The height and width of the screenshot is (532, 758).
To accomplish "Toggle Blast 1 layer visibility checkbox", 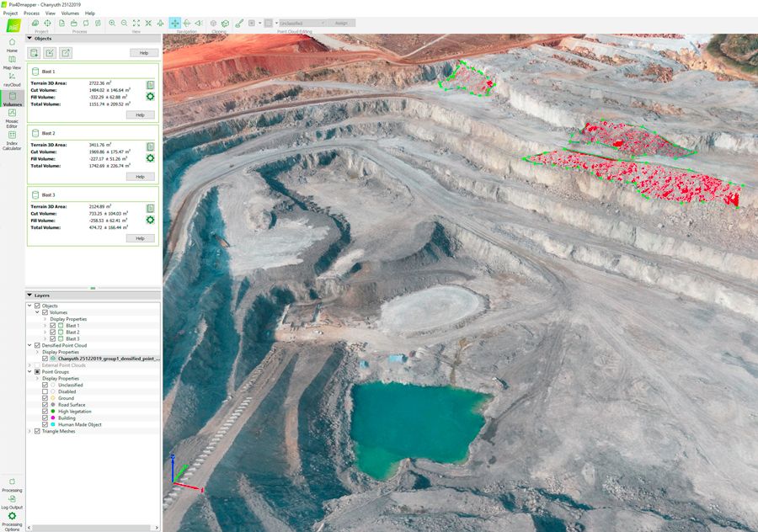I will pyautogui.click(x=53, y=326).
